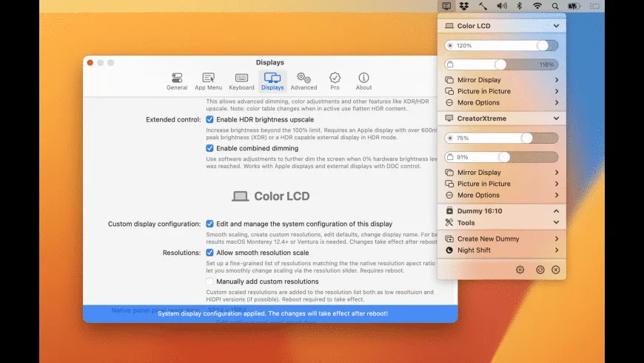Click the Advanced gears icon
The image size is (644, 363).
coord(303,81)
